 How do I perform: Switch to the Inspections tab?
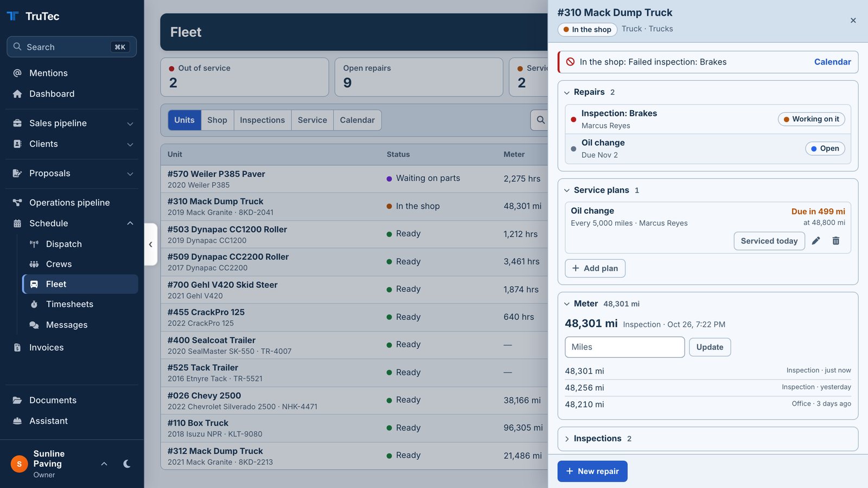(x=262, y=120)
